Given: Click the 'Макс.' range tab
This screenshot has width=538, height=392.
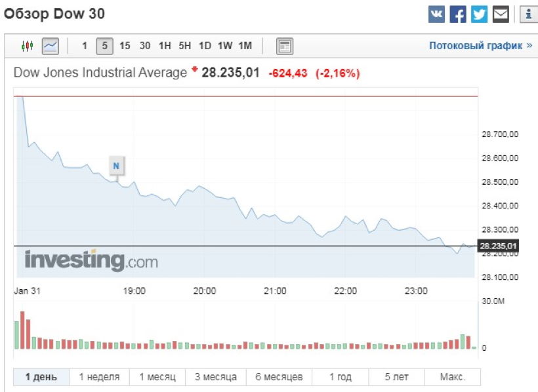Looking at the screenshot, I should coord(453,377).
